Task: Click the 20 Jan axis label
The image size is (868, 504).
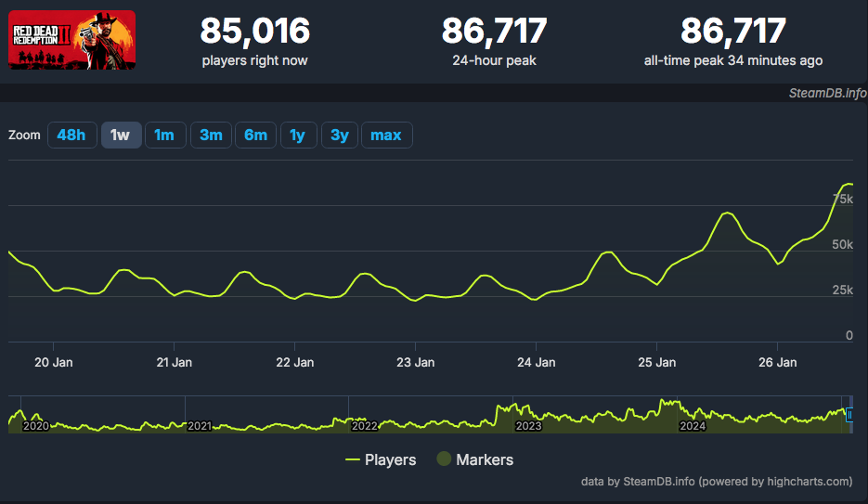Action: (54, 362)
